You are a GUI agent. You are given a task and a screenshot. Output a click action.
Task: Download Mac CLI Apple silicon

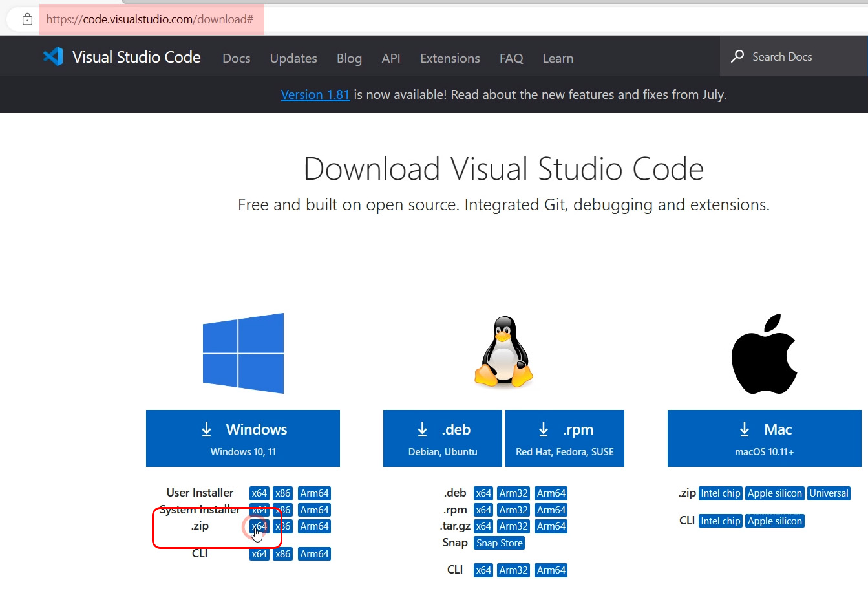pyautogui.click(x=775, y=521)
